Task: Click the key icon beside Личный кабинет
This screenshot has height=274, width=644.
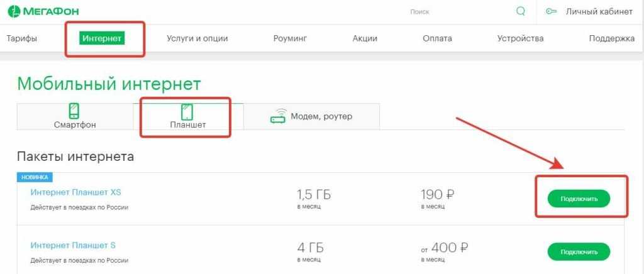Action: (551, 11)
